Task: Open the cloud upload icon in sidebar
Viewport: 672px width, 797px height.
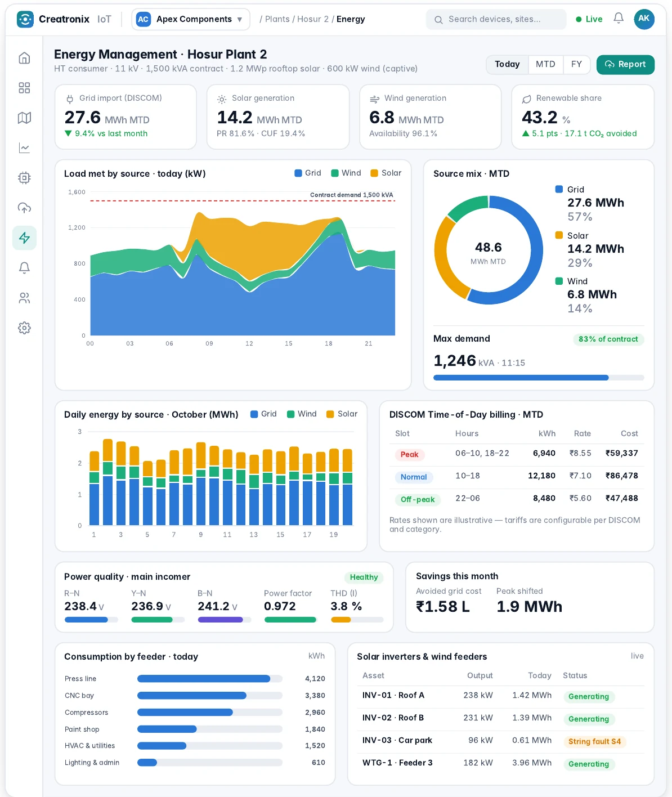Action: [x=24, y=208]
